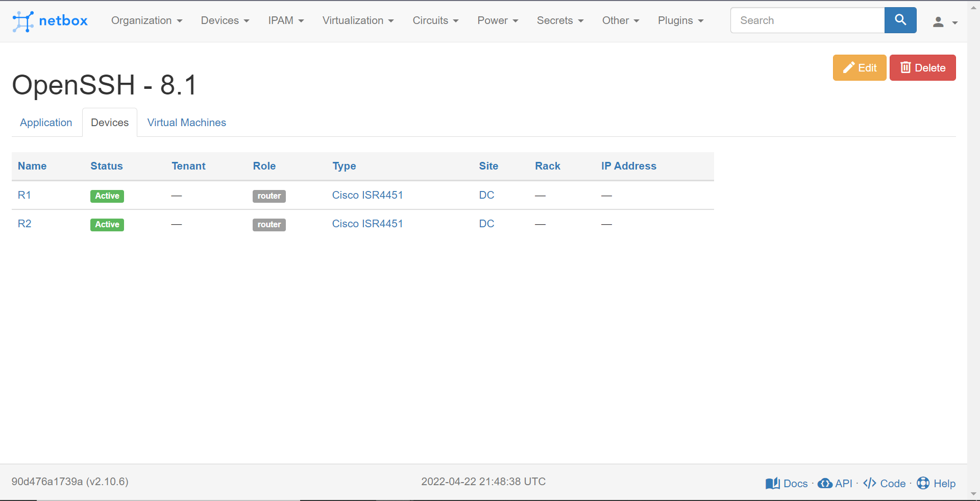This screenshot has width=980, height=501.
Task: Click the Help lifebuoy icon
Action: coord(923,483)
